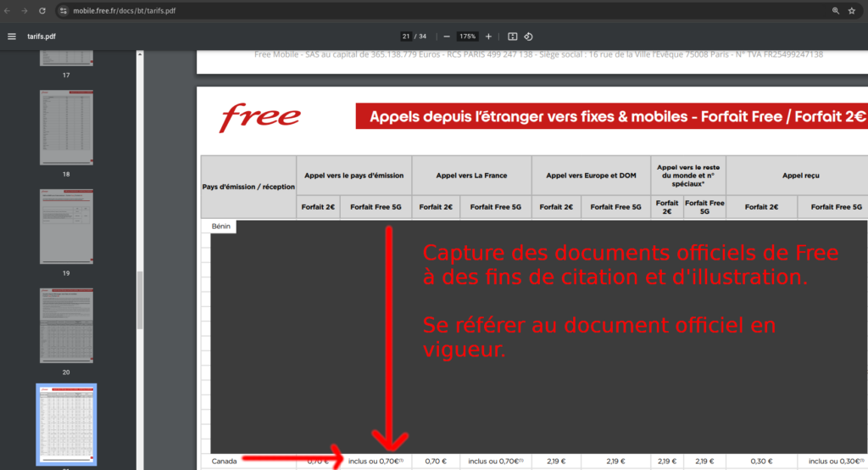868x470 pixels.
Task: Click the browser back arrow
Action: (7, 10)
